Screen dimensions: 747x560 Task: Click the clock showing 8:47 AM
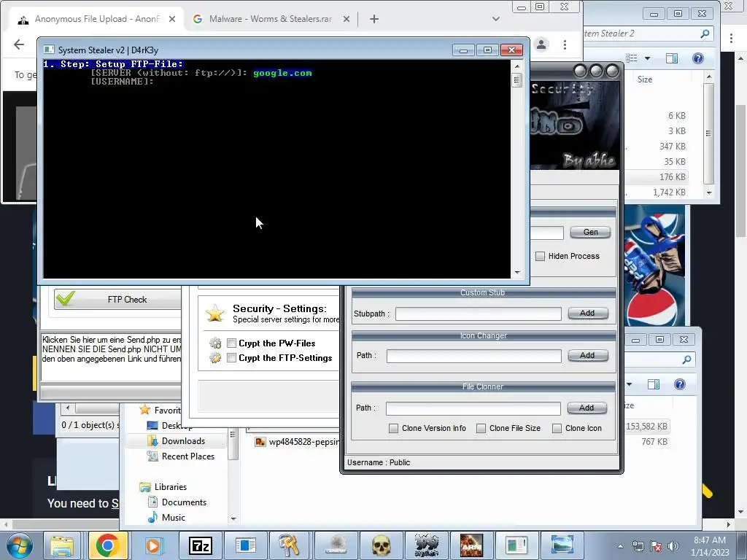point(709,540)
